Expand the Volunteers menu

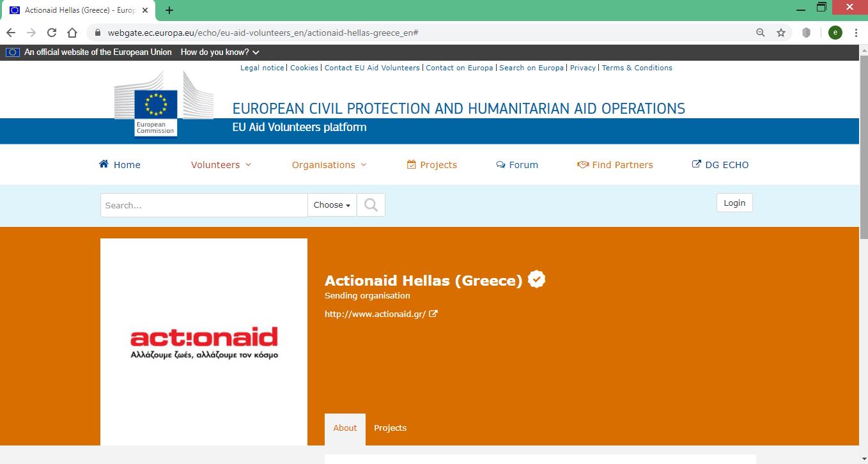(x=221, y=165)
